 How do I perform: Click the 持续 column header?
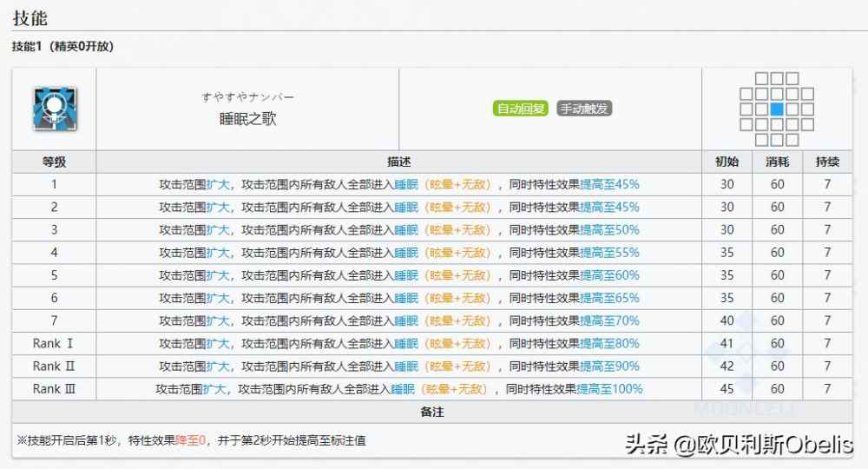tap(827, 162)
